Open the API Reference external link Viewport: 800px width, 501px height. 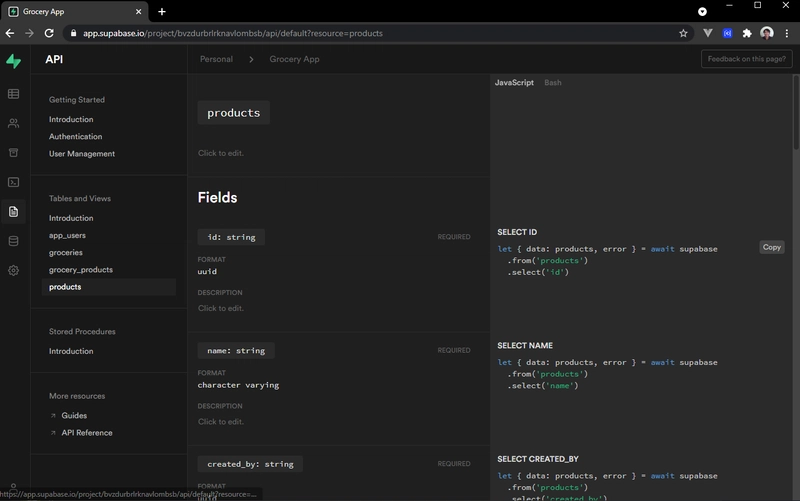click(x=87, y=433)
